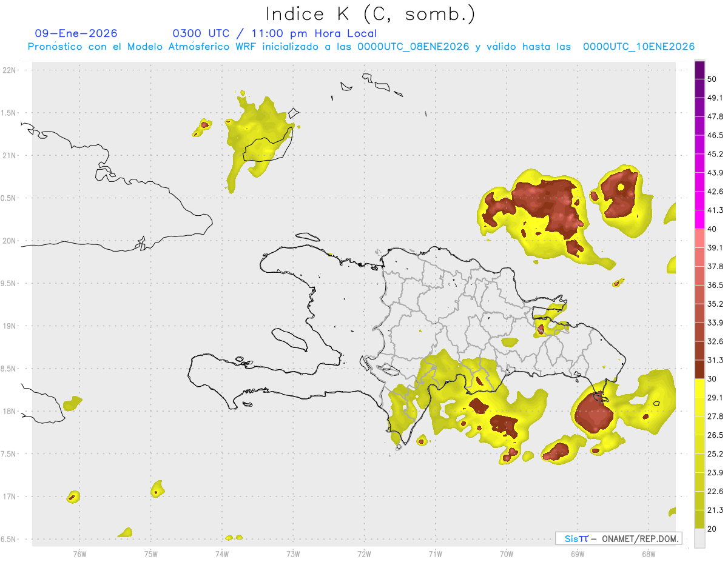Pick the magenta swatch between 40 and 41.3
This screenshot has width=728, height=562.
pyautogui.click(x=700, y=219)
